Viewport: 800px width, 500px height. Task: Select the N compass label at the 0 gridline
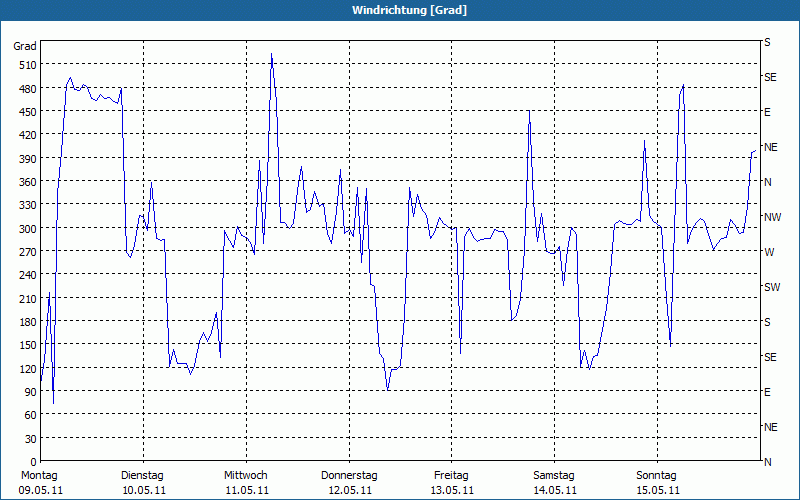pos(768,462)
